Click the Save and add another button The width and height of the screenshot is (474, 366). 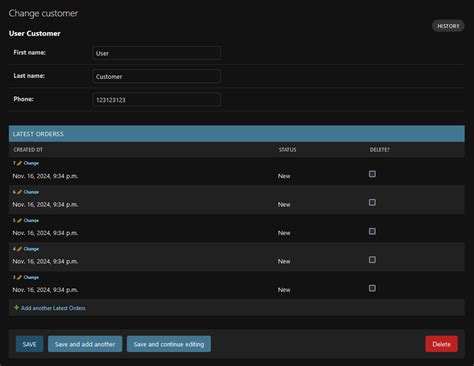(x=85, y=344)
